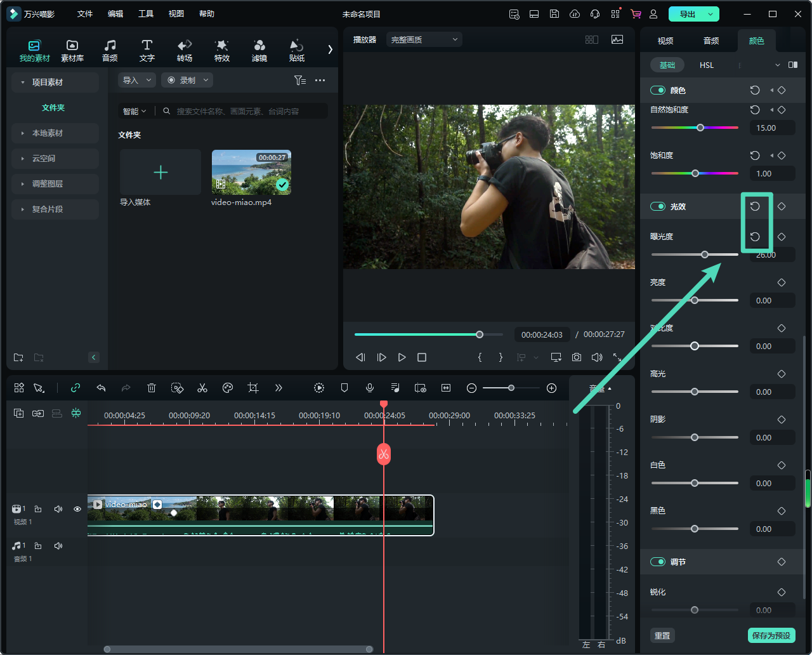Screen dimensions: 812x655
Task: Hide video track 1 with eye icon
Action: click(x=77, y=509)
